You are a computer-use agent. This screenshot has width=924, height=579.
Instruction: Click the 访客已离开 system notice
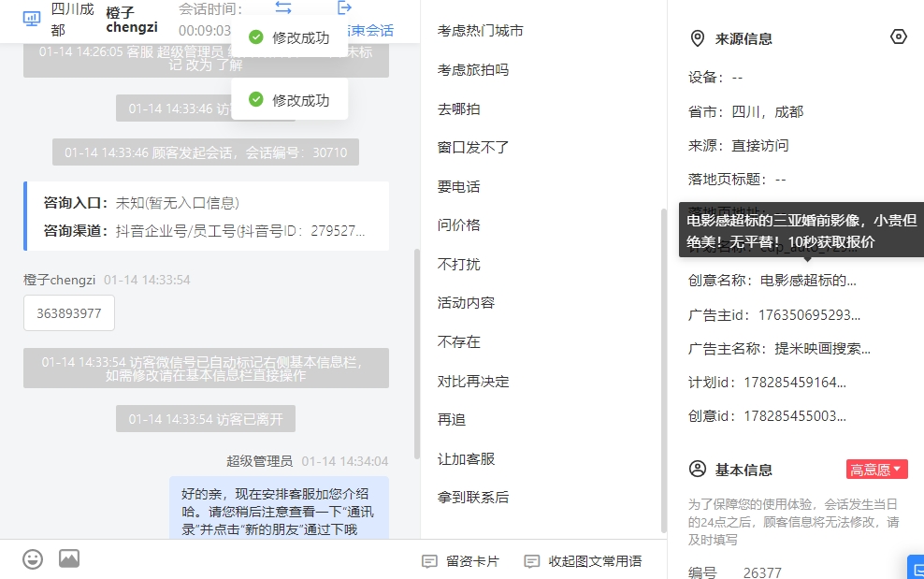(206, 419)
